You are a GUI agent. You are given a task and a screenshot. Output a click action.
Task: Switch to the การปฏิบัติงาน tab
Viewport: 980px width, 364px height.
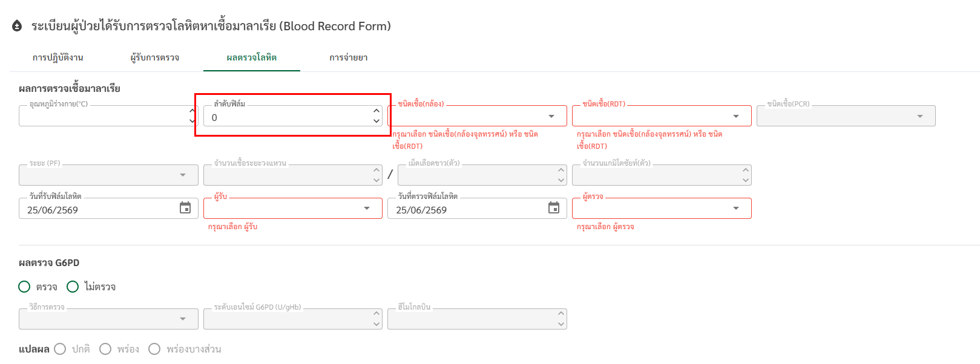pyautogui.click(x=58, y=57)
